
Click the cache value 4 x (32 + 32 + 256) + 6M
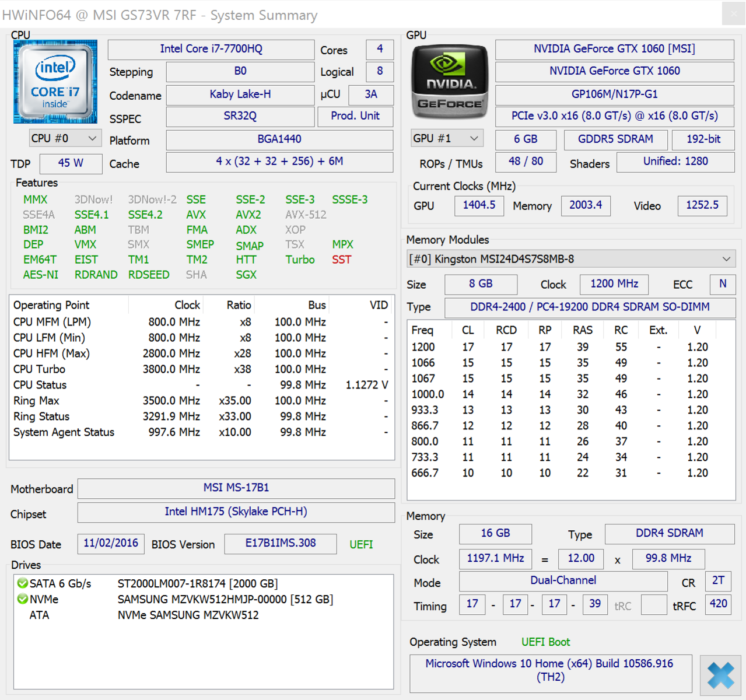tap(279, 162)
